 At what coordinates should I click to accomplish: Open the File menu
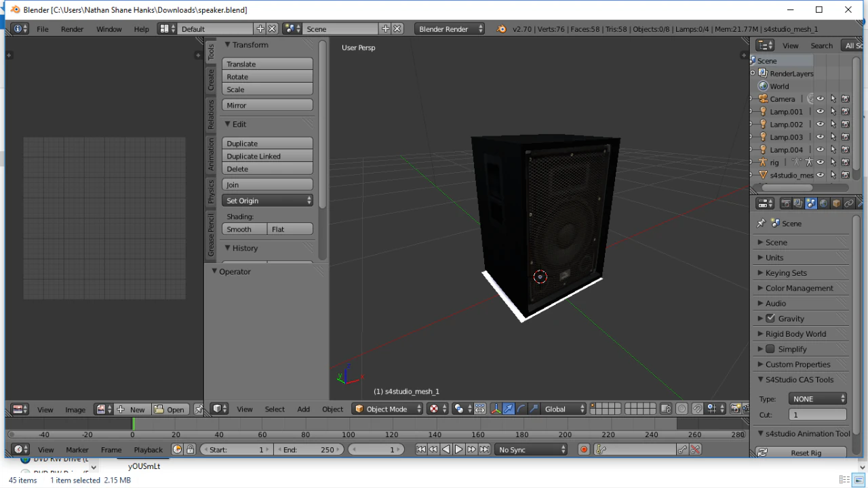click(x=43, y=29)
